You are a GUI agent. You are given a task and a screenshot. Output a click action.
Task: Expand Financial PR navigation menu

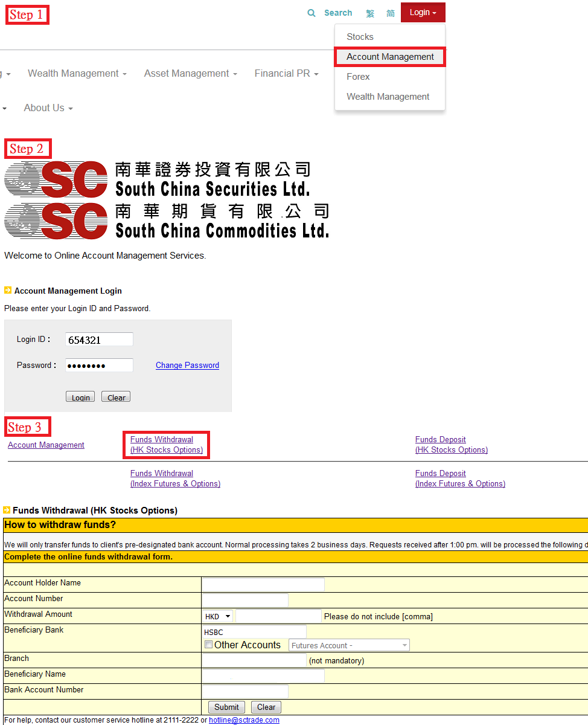[x=286, y=74]
